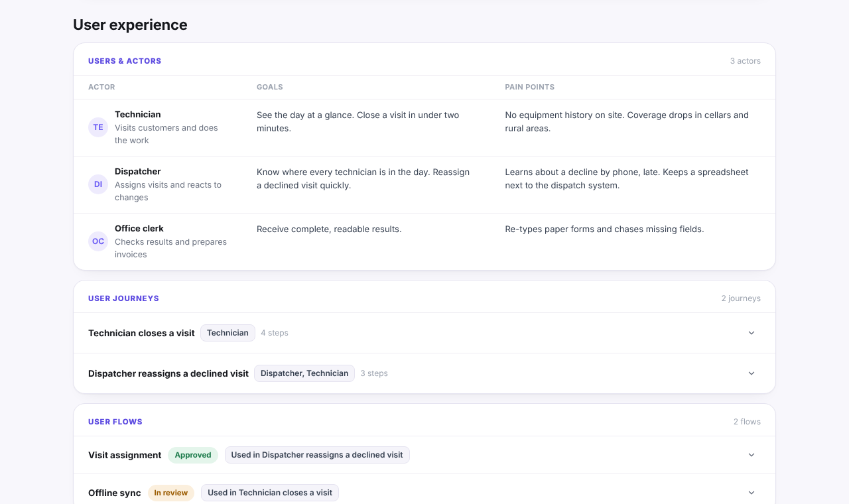This screenshot has height=504, width=849.
Task: Click the User experience page heading
Action: [130, 25]
